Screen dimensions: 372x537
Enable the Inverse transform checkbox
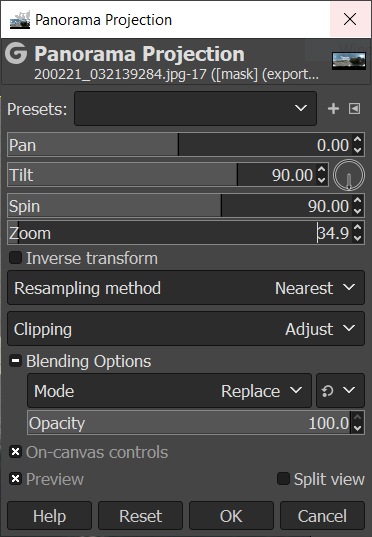15,258
